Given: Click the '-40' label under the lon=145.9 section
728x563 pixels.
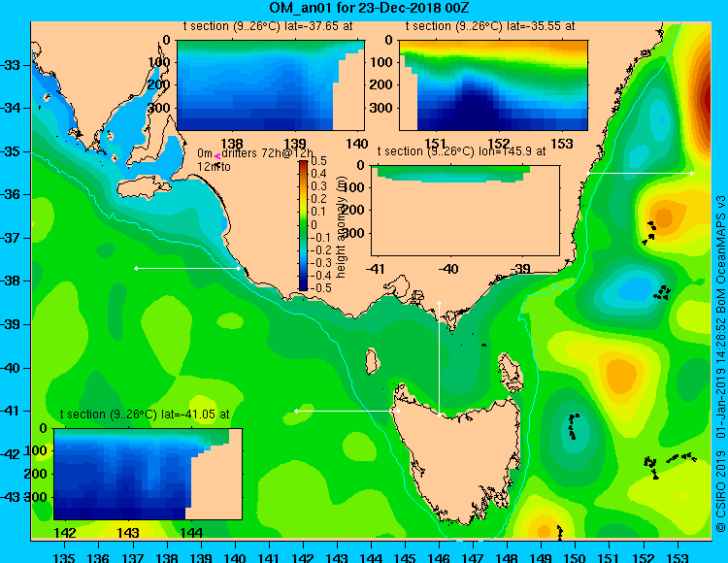Looking at the screenshot, I should pyautogui.click(x=448, y=269).
